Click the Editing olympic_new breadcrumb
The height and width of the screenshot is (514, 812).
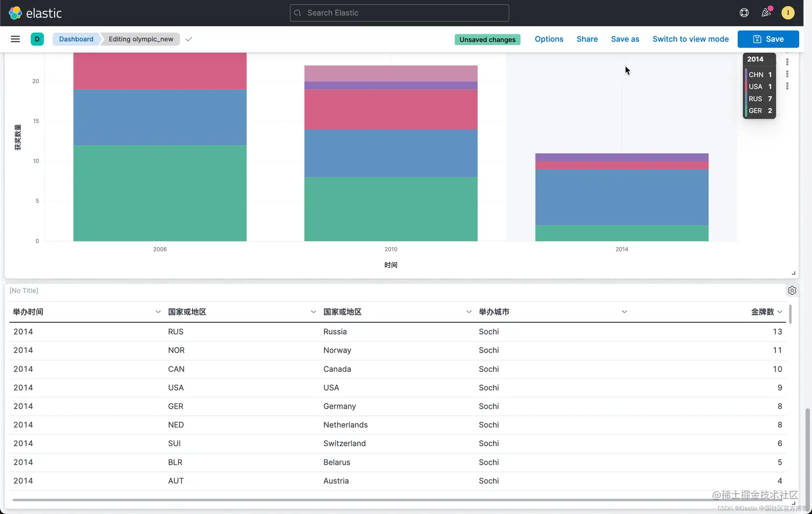pos(141,39)
